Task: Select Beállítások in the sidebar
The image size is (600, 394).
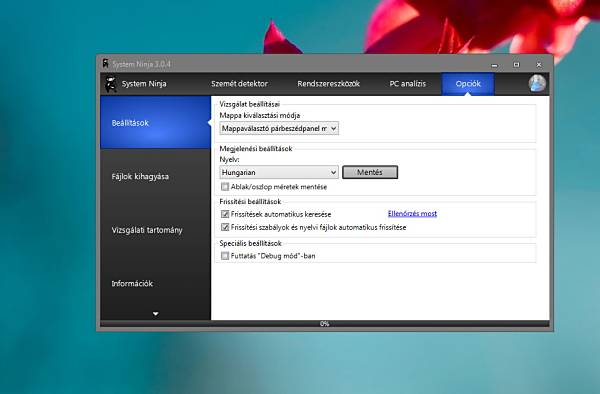Action: (155, 122)
